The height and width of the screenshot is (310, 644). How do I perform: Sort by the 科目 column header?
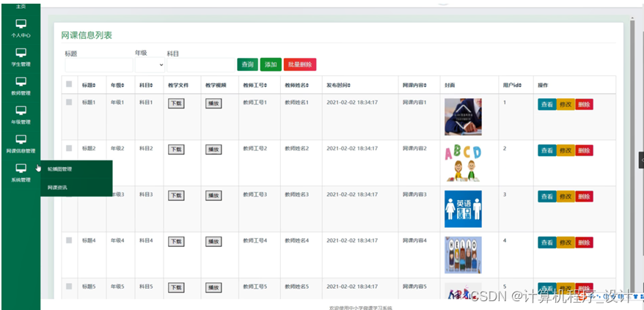(146, 86)
